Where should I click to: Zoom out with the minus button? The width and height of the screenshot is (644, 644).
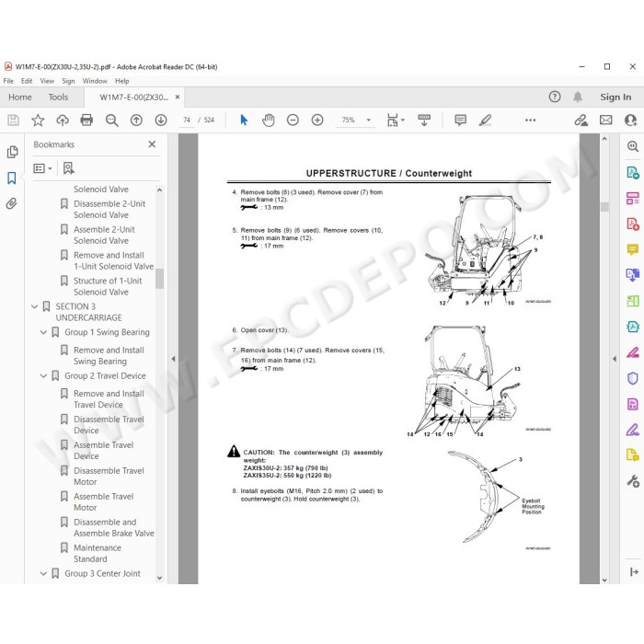pos(293,120)
